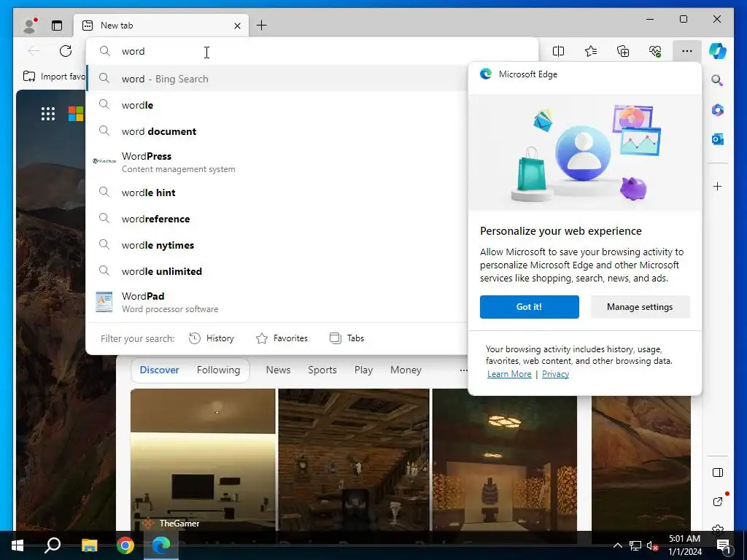Screen dimensions: 747x560
Task: Select 'wordle nytimes' suggestion
Action: pos(276,245)
